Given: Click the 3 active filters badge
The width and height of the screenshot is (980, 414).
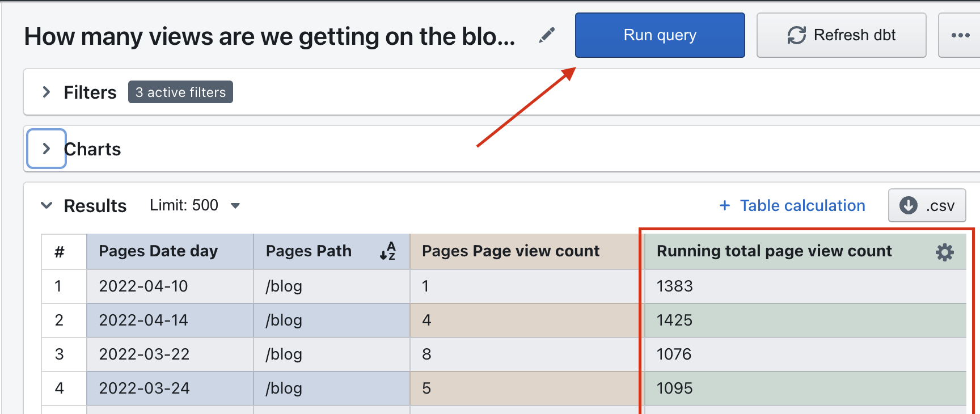Looking at the screenshot, I should pos(180,92).
